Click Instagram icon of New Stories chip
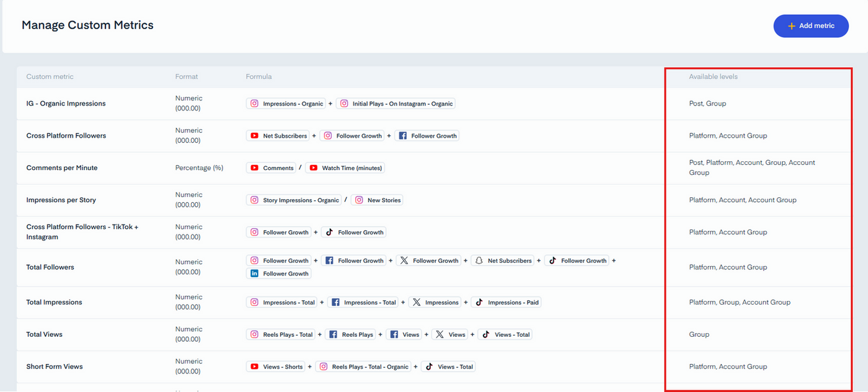The image size is (868, 392). [x=359, y=200]
